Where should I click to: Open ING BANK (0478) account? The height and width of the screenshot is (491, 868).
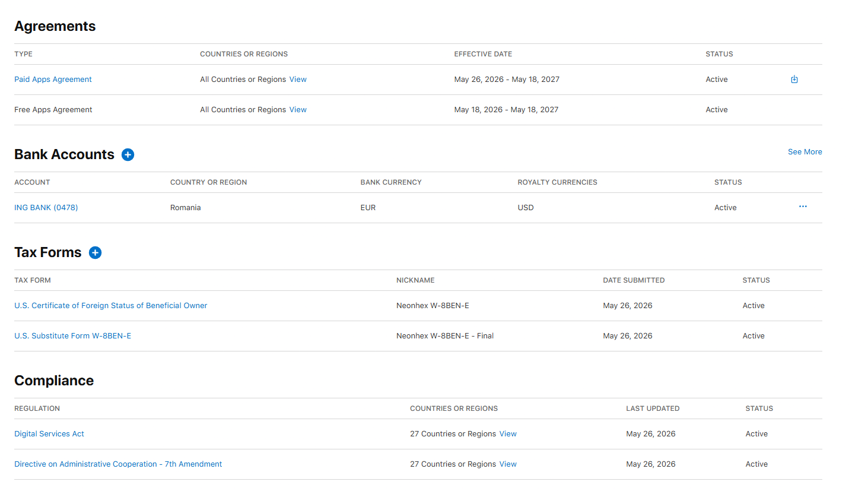click(x=46, y=208)
